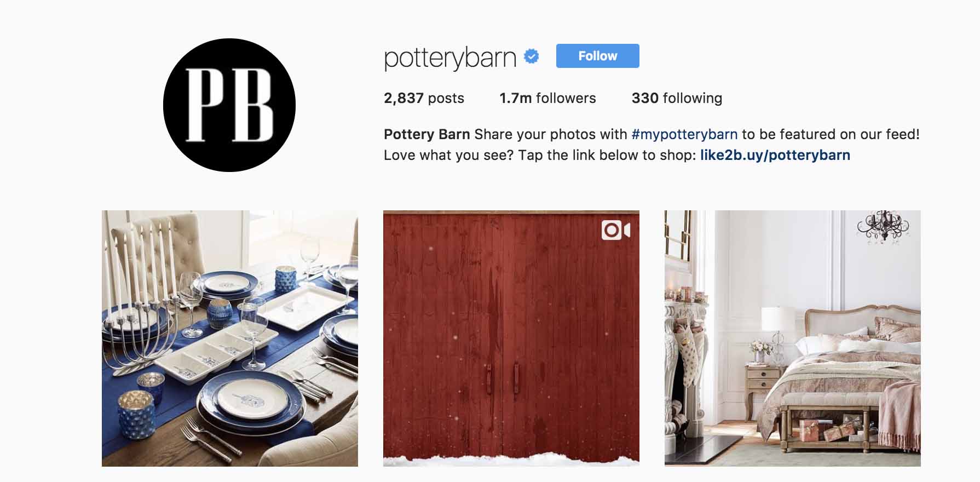This screenshot has height=482, width=980.
Task: Open the red barn doors video post
Action: click(x=511, y=338)
